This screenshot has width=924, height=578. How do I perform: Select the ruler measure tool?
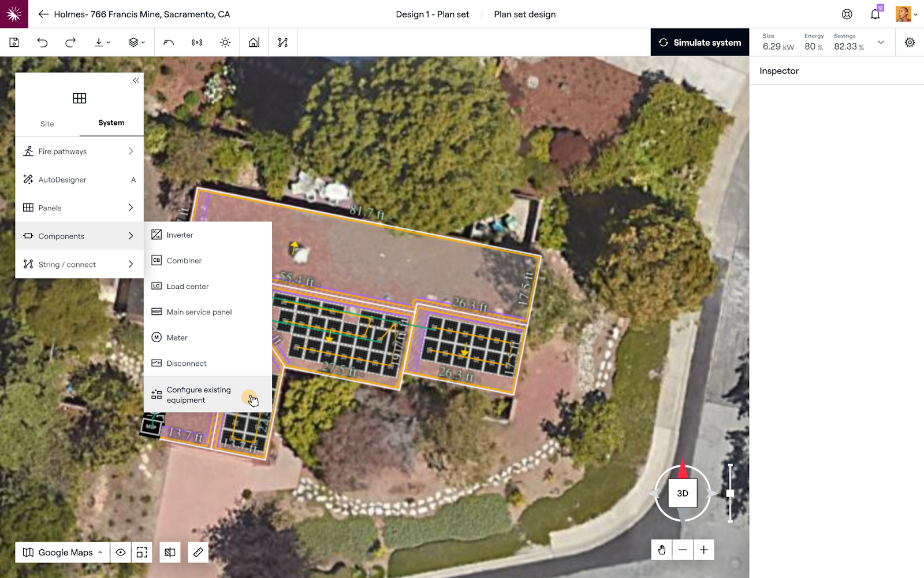(x=198, y=552)
